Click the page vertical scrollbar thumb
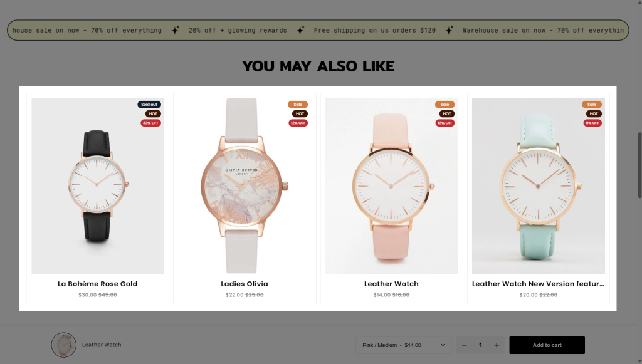Viewport: 642px width, 364px height. click(639, 165)
